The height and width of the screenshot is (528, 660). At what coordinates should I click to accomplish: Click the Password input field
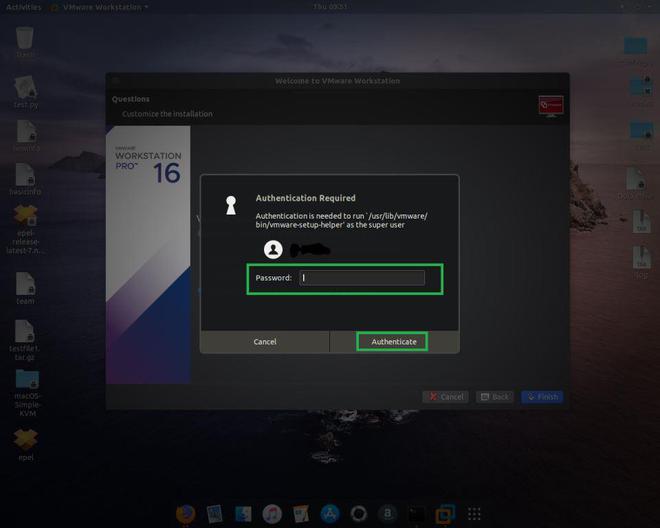click(362, 278)
